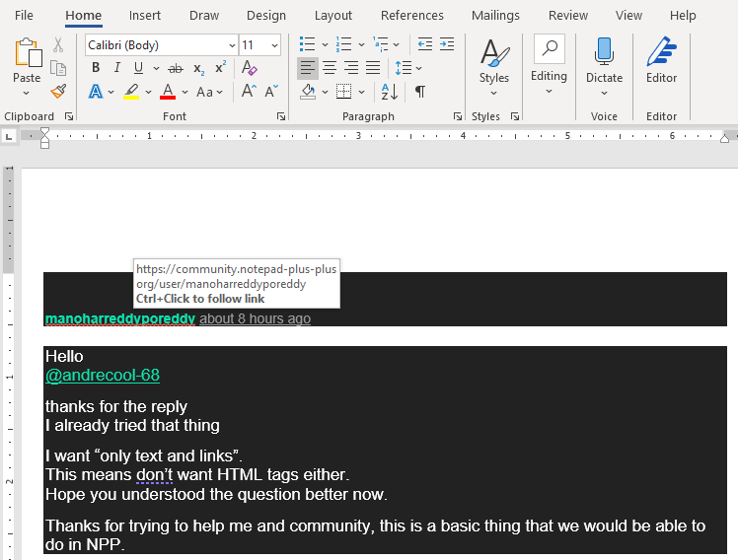Click the ruler tab selector box
The image size is (738, 560).
pos(9,136)
